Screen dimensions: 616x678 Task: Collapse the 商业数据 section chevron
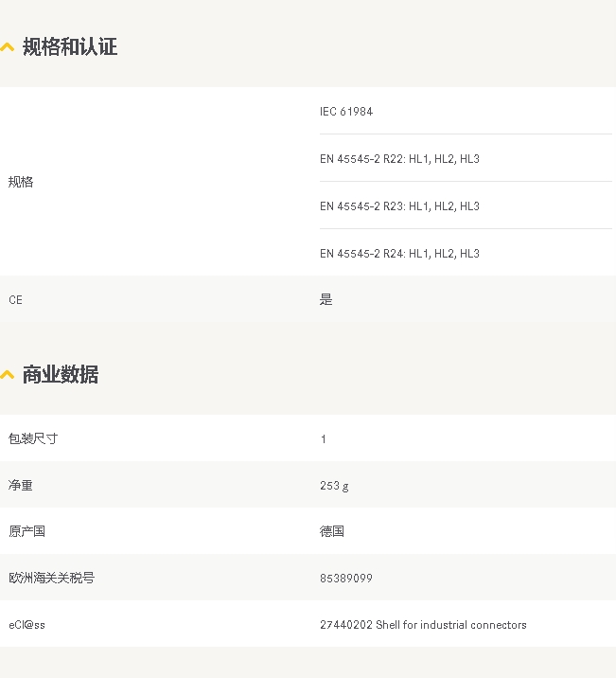point(8,375)
